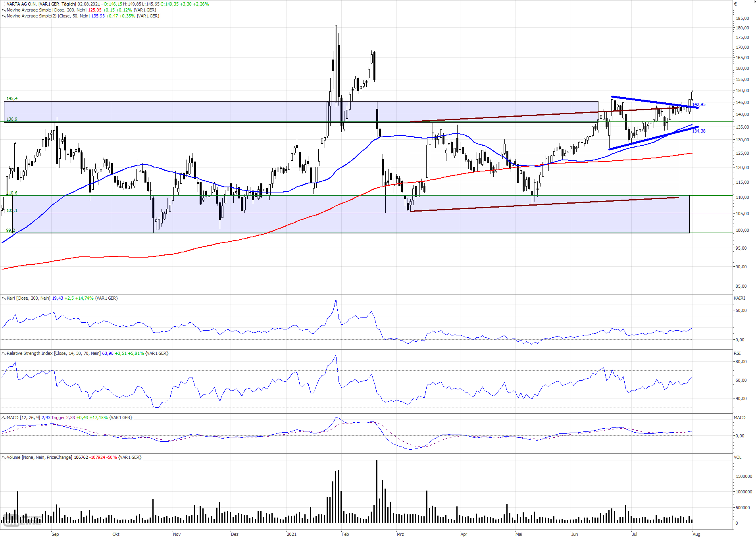Screen dimensions: 756x537
Task: Click the VOL axis caption
Action: click(x=738, y=457)
